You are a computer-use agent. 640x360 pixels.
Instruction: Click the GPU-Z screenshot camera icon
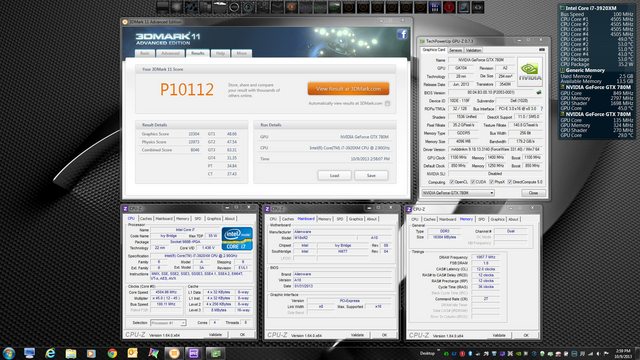(x=542, y=50)
